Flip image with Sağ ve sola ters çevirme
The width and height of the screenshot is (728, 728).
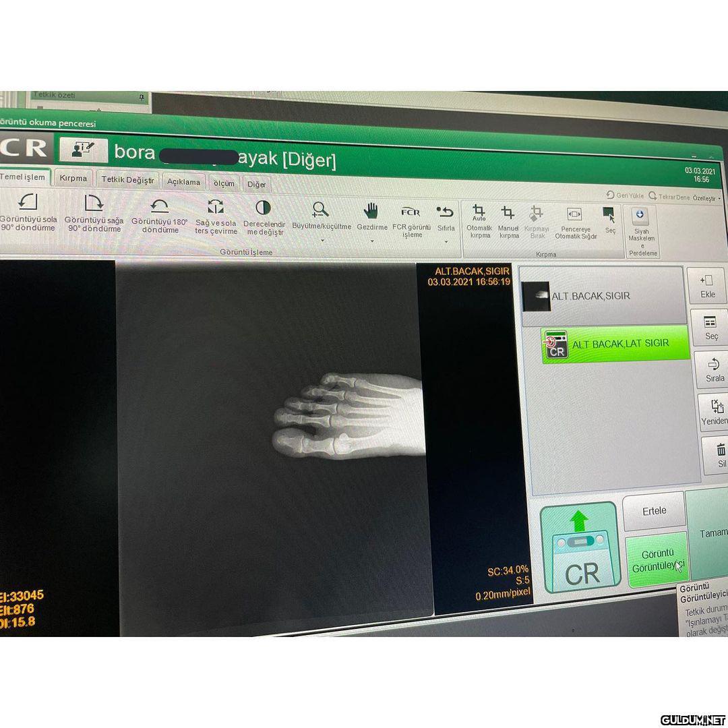click(x=215, y=207)
